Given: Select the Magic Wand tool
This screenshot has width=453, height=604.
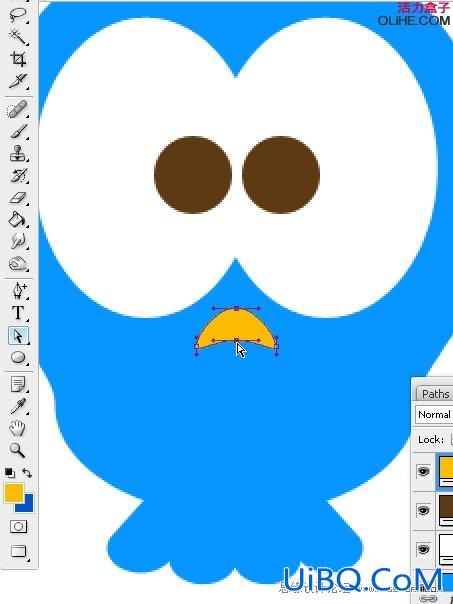Looking at the screenshot, I should click(18, 37).
